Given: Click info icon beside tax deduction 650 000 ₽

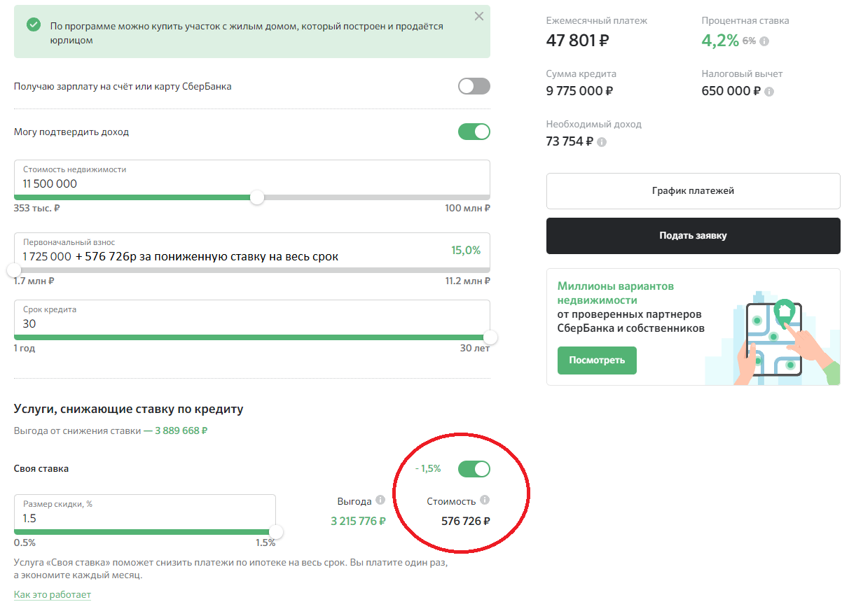Looking at the screenshot, I should click(769, 92).
